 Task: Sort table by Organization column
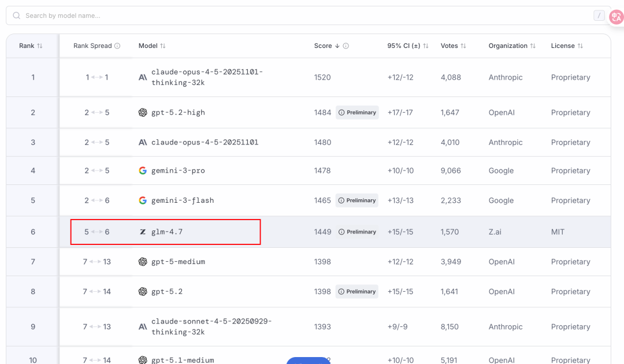click(533, 46)
